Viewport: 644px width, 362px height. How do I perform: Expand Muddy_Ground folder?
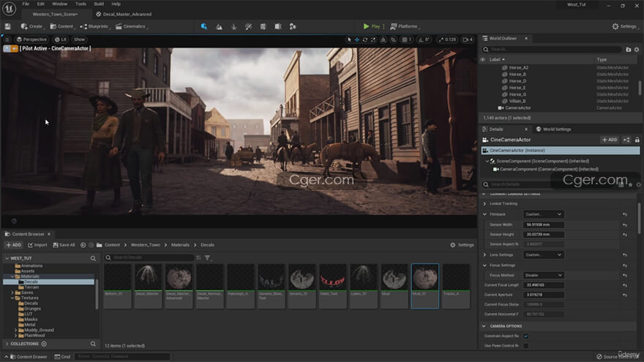[15, 330]
